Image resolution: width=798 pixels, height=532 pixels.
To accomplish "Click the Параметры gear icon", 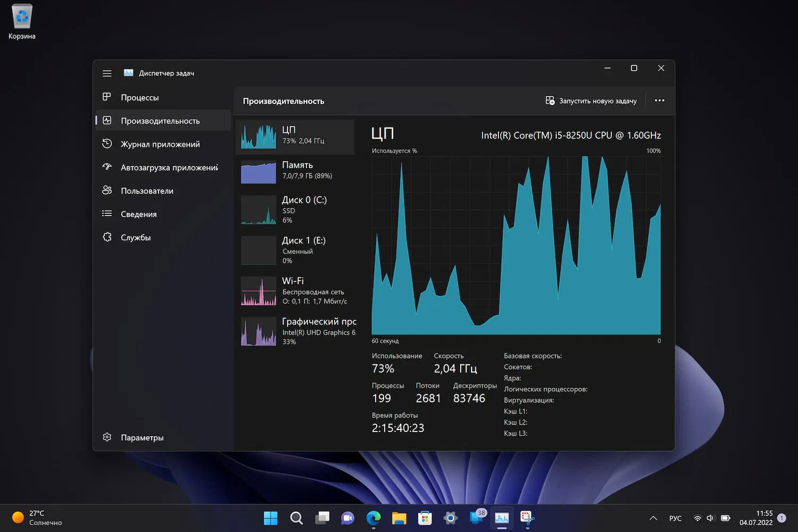I will (107, 437).
